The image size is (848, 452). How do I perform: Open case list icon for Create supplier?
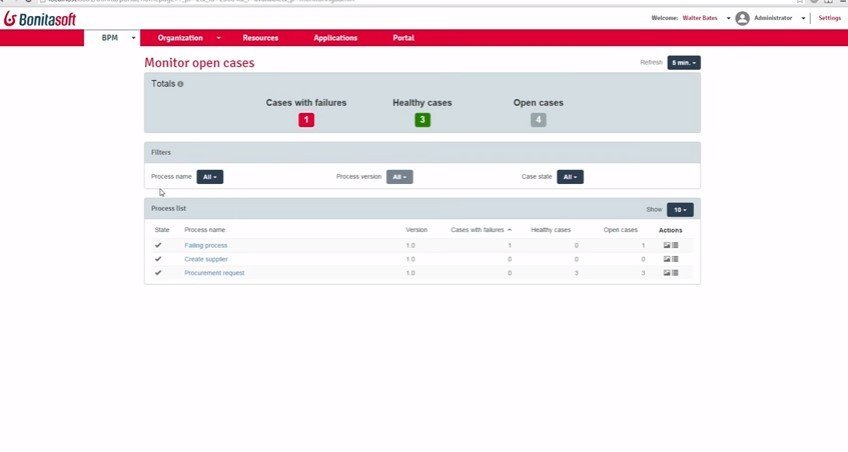[x=675, y=259]
